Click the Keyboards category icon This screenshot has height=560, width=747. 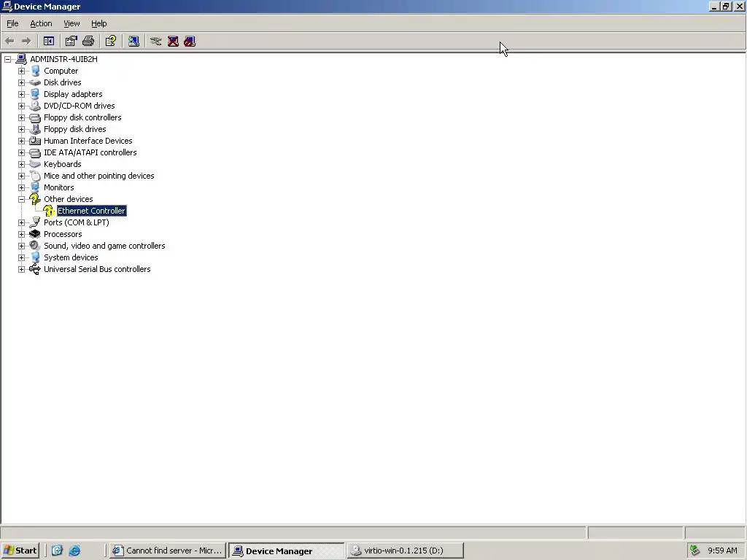click(35, 164)
